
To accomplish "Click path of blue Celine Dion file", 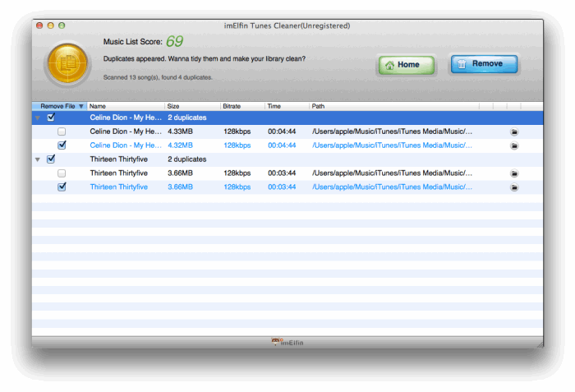I will [x=392, y=145].
